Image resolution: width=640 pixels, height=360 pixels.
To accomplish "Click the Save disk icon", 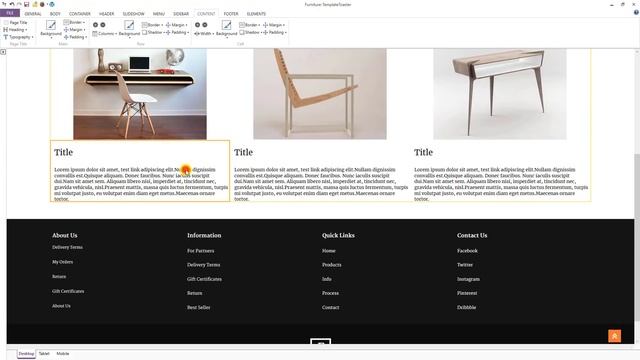I will [x=27, y=4].
